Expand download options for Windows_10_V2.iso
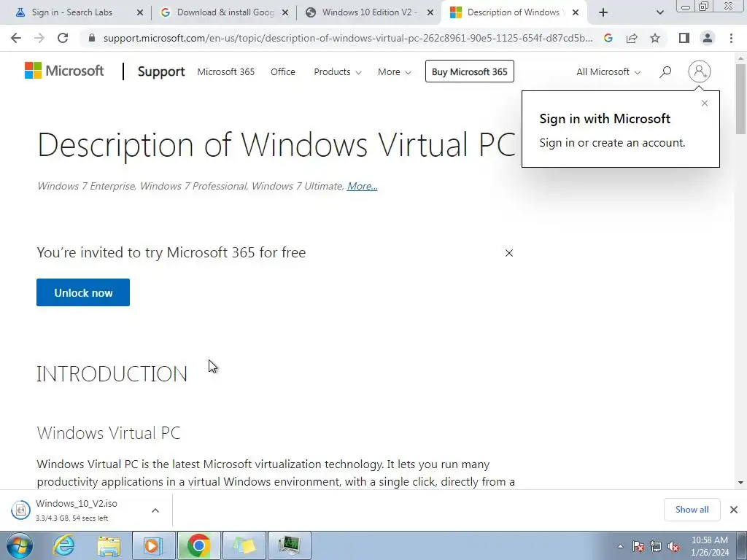Image resolution: width=747 pixels, height=560 pixels. click(155, 510)
